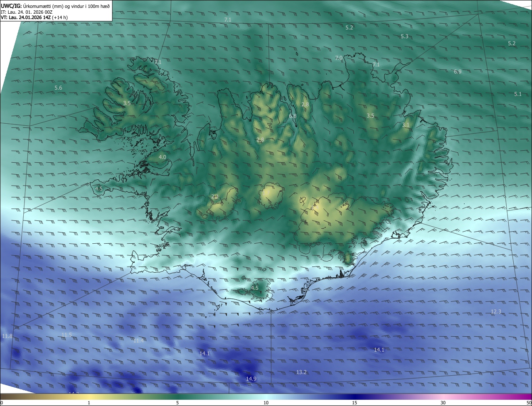The height and width of the screenshot is (406, 532).
Task: Click the 15 tick label on the legend
Action: click(355, 403)
